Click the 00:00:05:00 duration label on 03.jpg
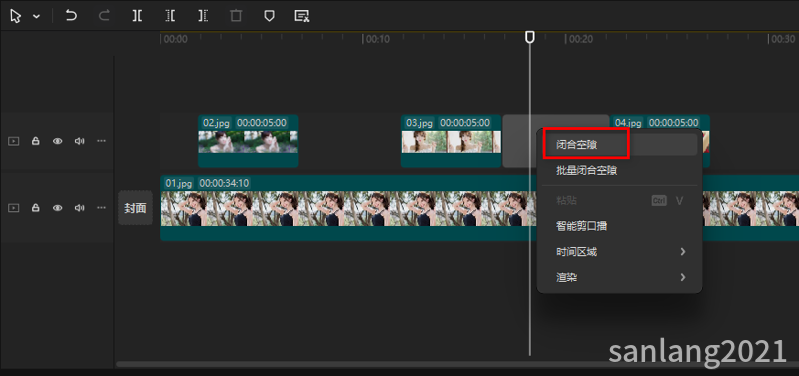 465,123
